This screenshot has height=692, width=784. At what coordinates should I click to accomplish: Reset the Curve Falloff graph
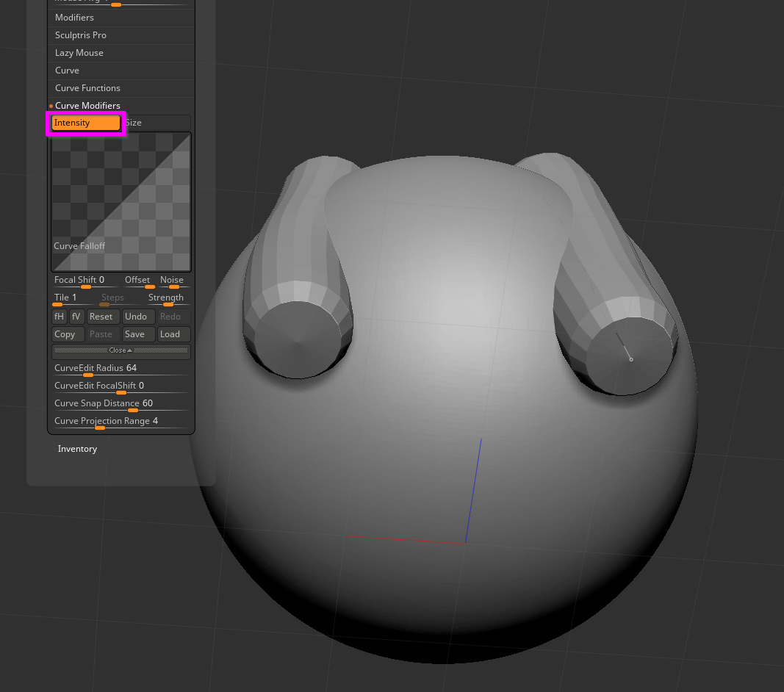[x=102, y=317]
